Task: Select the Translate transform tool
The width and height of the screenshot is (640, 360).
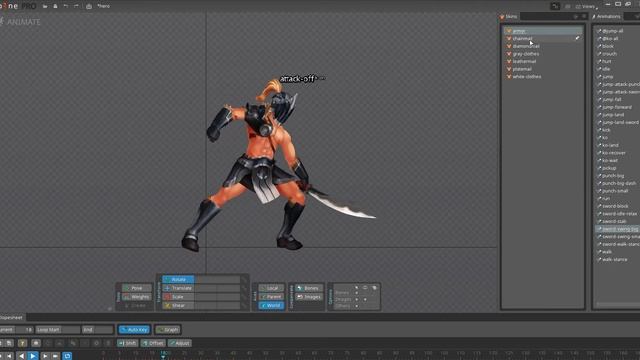Action: point(178,288)
